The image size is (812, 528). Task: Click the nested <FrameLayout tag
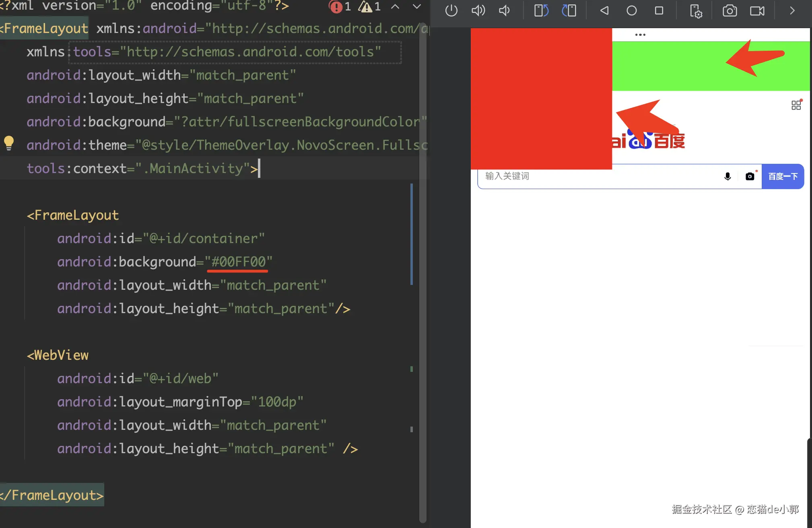(x=73, y=215)
